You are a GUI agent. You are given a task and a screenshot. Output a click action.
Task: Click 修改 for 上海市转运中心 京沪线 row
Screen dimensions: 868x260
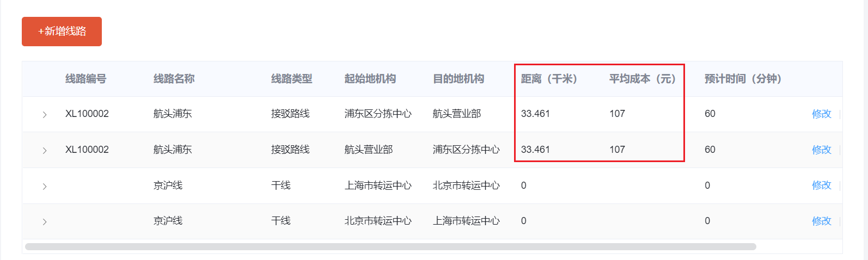821,185
